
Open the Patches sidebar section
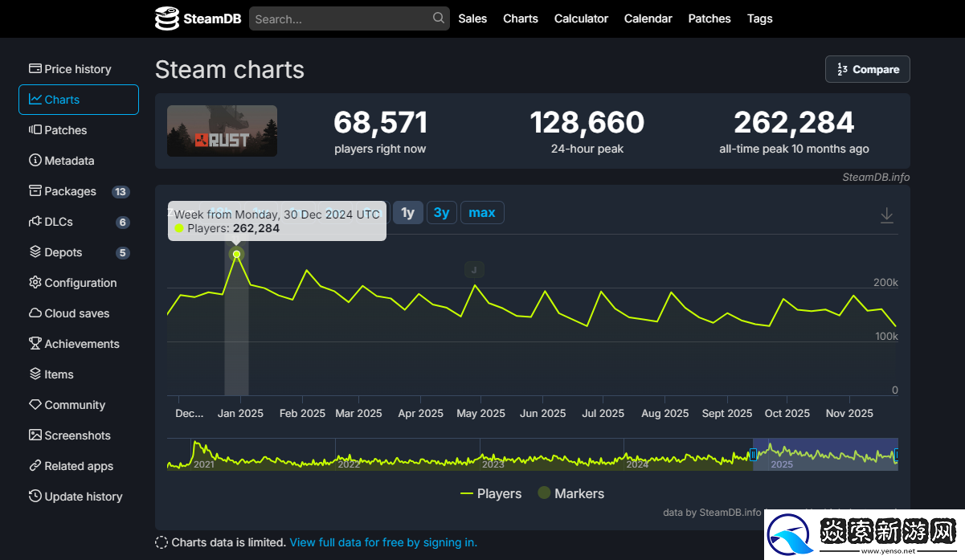(65, 130)
